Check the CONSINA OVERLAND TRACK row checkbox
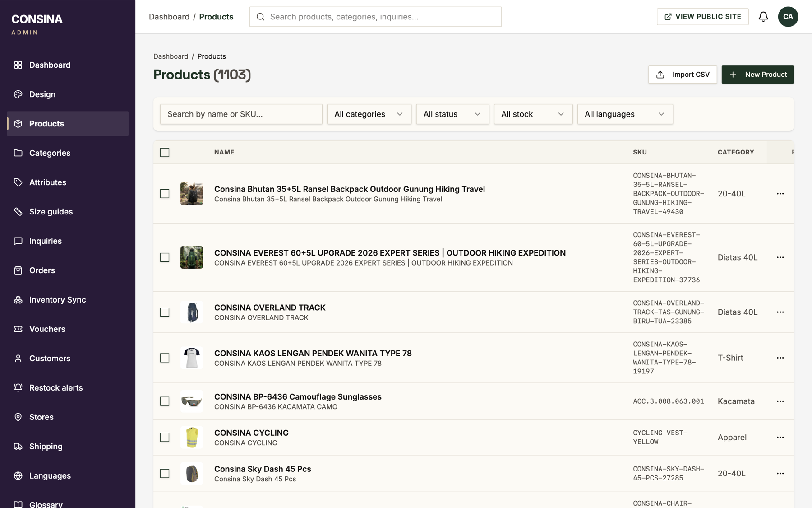Image resolution: width=812 pixels, height=508 pixels. click(165, 312)
